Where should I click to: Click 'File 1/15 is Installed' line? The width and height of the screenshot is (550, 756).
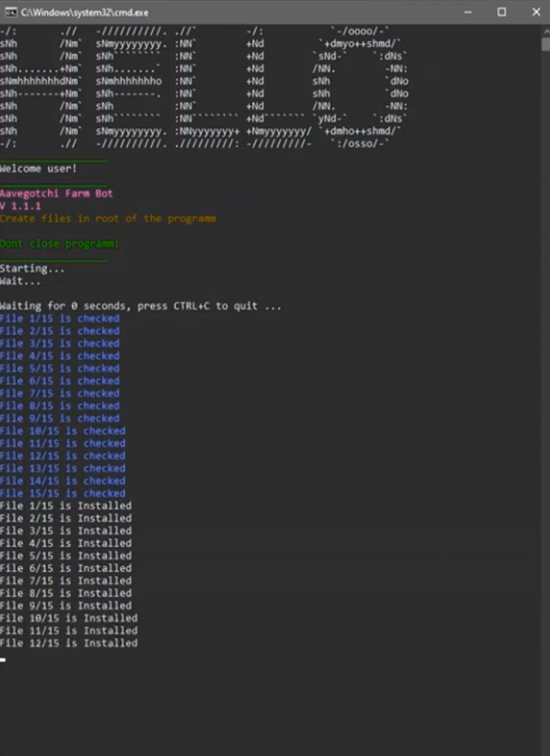tap(65, 506)
